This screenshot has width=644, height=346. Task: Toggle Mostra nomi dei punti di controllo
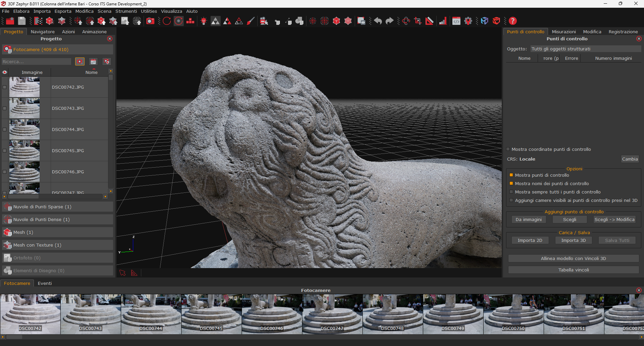click(x=511, y=183)
